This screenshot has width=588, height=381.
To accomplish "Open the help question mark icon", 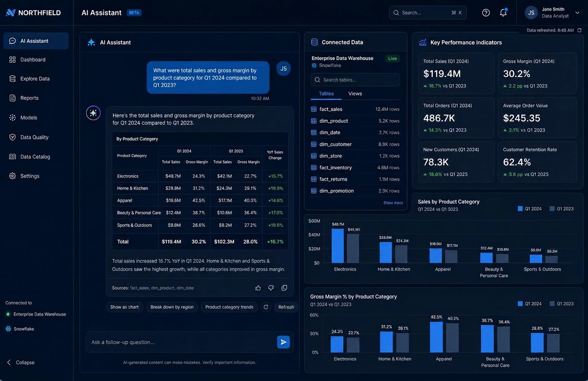I will [486, 12].
